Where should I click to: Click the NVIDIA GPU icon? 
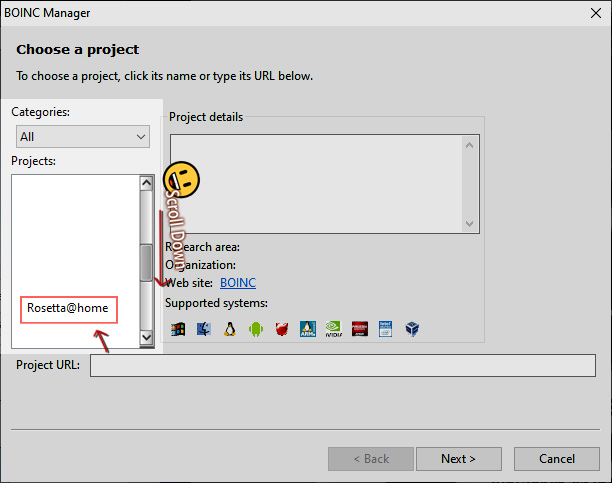tap(334, 329)
